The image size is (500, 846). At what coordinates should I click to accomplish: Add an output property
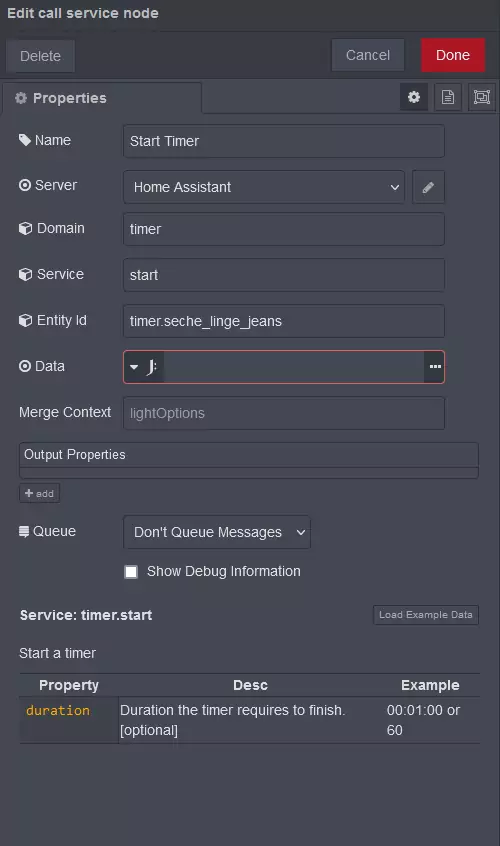point(39,493)
